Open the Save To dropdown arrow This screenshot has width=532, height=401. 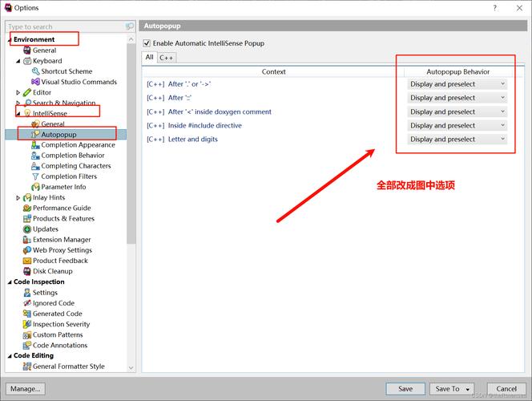pos(468,389)
